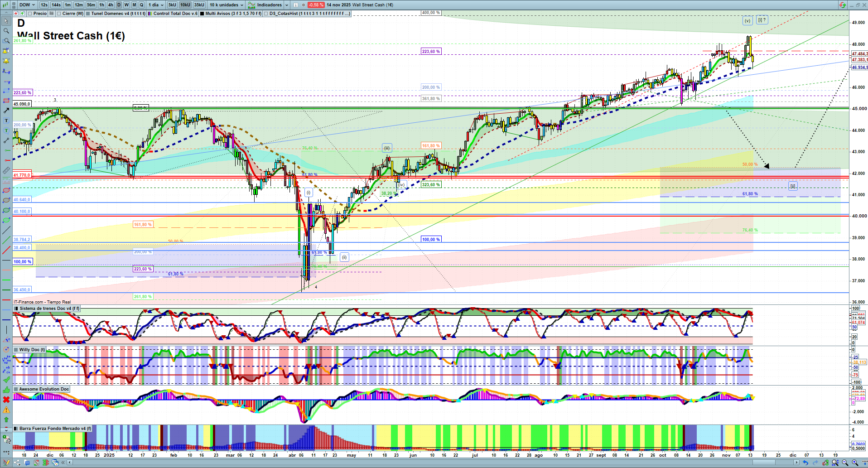Enable the DS_CotasHist indicator checkbox
868x468 pixels.
point(266,14)
